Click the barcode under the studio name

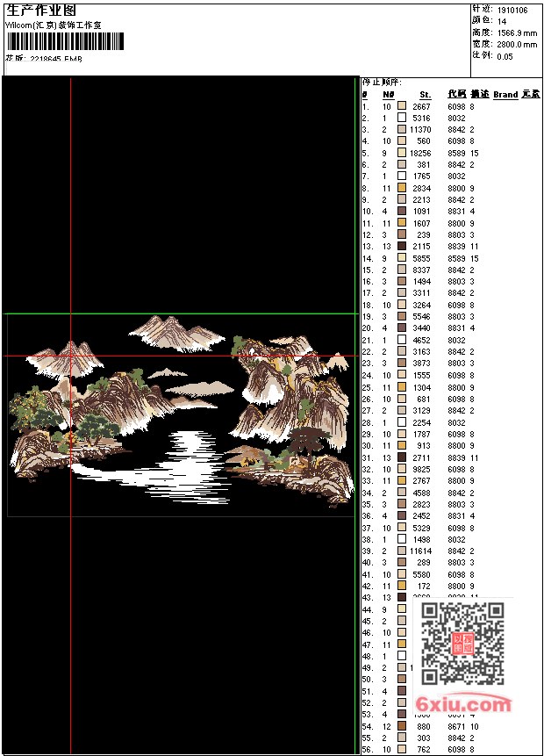click(66, 41)
